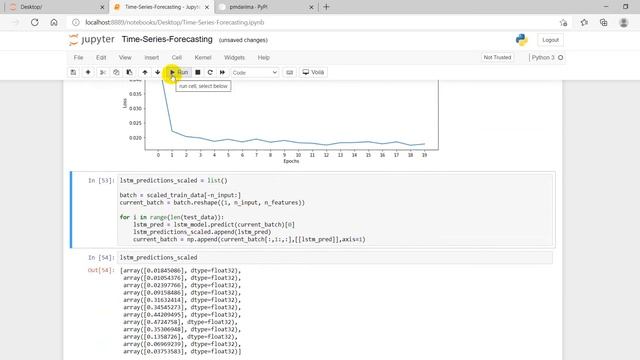Click inside code cell In [53]
Screen dimensions: 640x360
coord(335,210)
